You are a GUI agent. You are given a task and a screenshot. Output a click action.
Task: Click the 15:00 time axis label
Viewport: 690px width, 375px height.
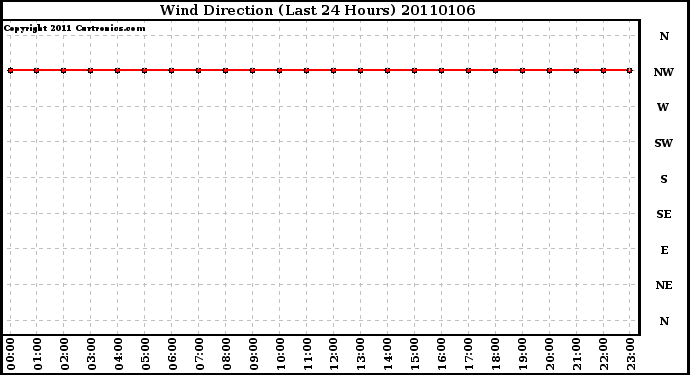[x=415, y=354]
